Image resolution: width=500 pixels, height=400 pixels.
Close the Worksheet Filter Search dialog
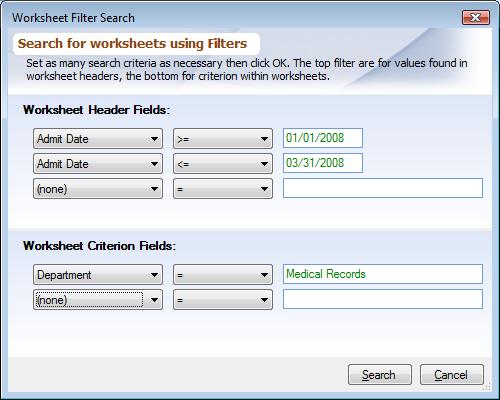point(476,17)
